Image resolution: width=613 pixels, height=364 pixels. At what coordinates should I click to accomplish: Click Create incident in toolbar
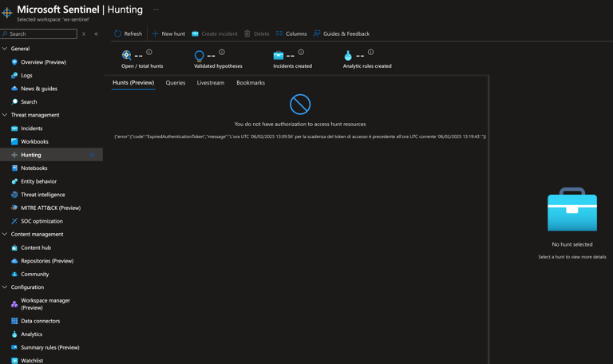pos(215,34)
